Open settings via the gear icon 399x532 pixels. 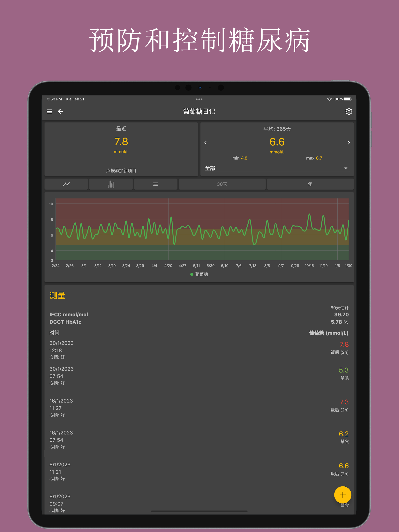(349, 111)
